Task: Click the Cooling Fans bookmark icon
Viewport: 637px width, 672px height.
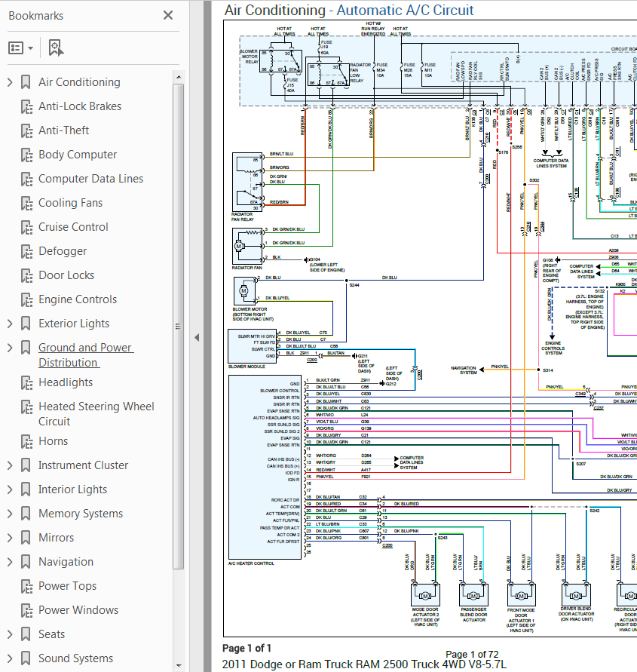Action: [26, 203]
